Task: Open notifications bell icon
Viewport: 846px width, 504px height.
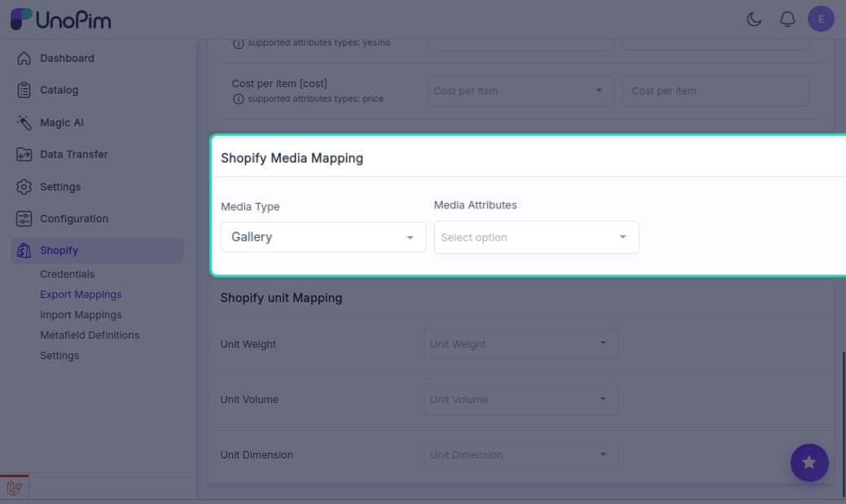Action: pos(787,20)
